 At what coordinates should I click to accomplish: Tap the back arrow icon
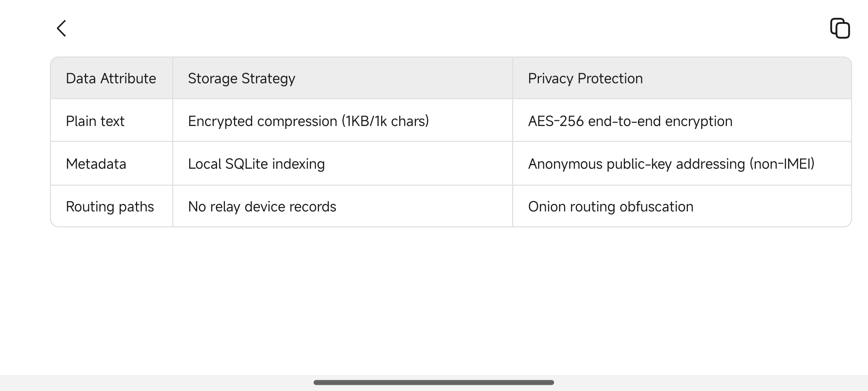pos(61,28)
